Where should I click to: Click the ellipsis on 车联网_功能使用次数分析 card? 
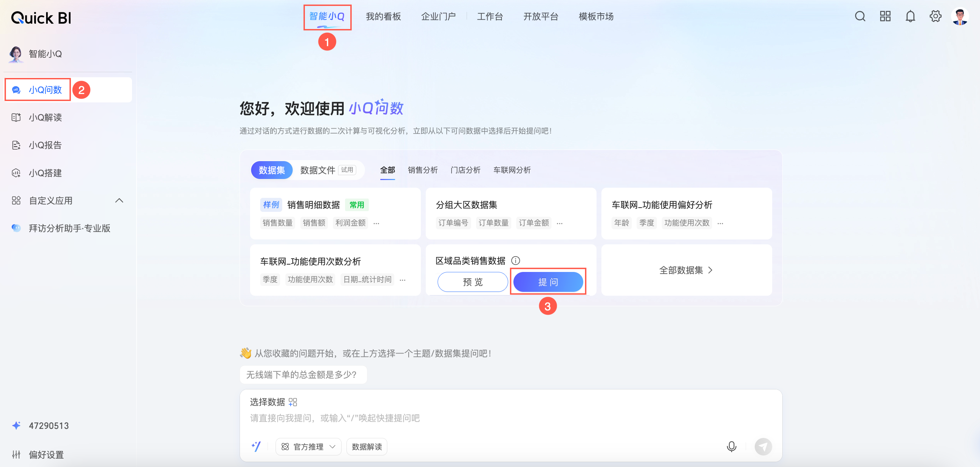coord(402,280)
